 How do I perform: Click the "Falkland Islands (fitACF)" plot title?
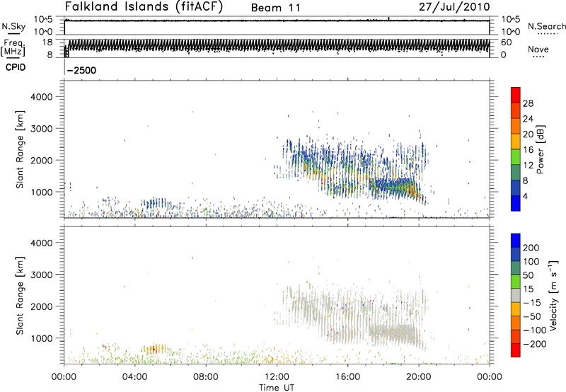coord(144,6)
